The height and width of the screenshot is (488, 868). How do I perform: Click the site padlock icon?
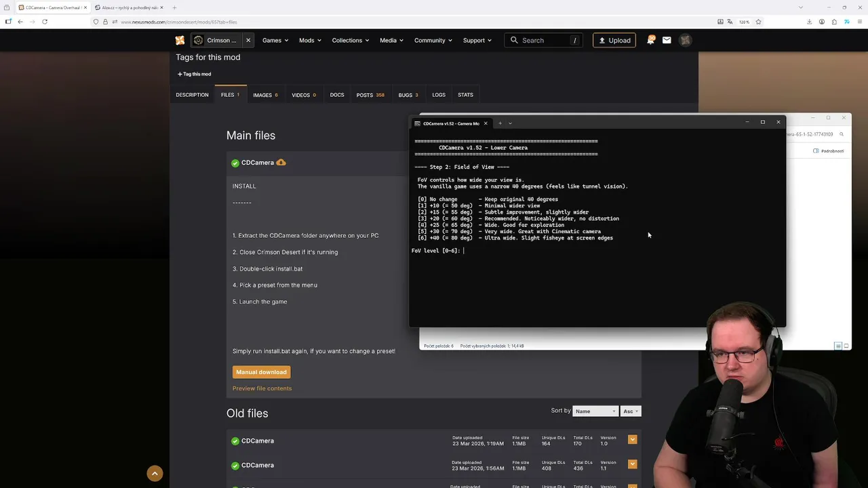[104, 22]
